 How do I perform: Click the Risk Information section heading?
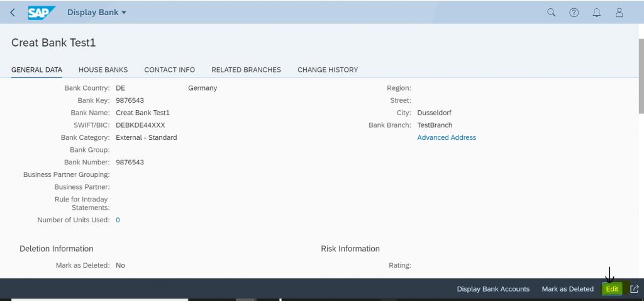point(350,249)
